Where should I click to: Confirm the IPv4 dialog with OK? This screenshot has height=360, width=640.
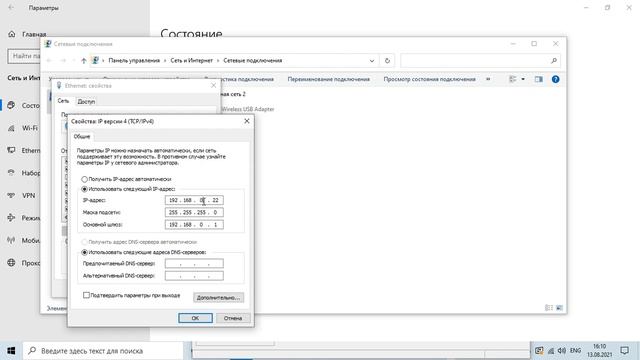(195, 318)
